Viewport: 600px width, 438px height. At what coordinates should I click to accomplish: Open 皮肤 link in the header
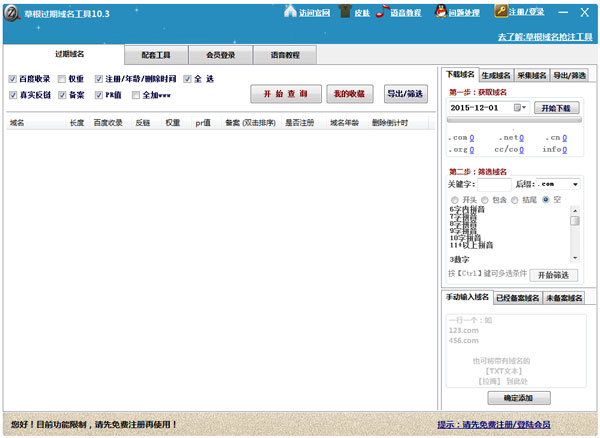[362, 13]
